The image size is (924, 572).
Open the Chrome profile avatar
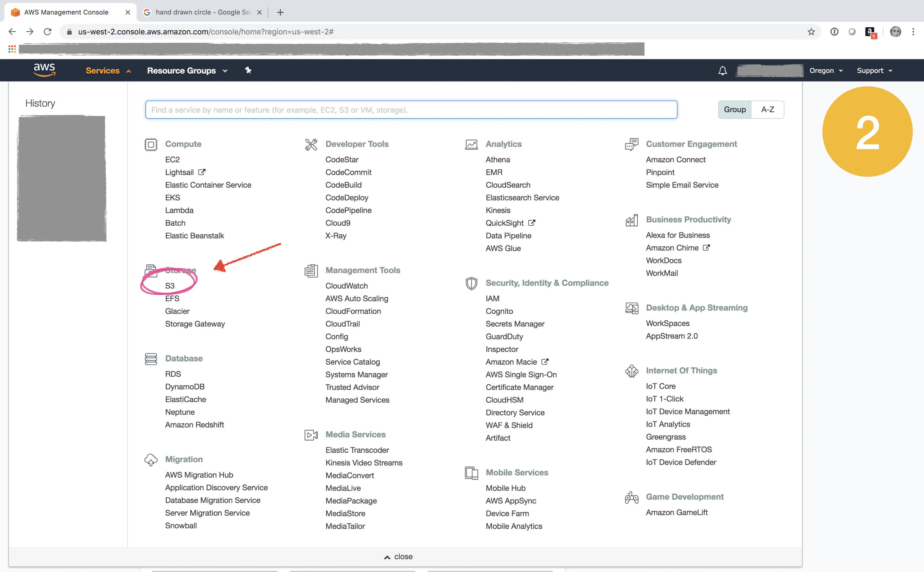pos(895,32)
